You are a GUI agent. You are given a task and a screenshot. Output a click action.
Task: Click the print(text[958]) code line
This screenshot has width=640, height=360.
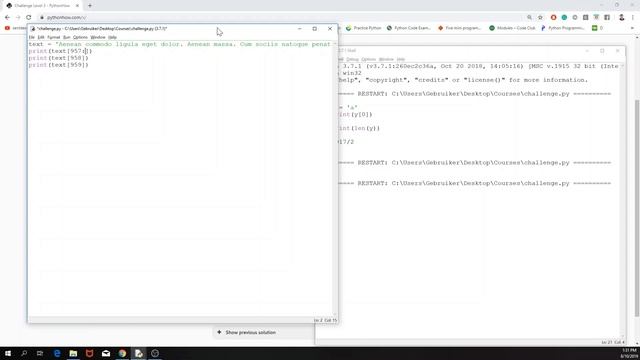tap(58, 58)
